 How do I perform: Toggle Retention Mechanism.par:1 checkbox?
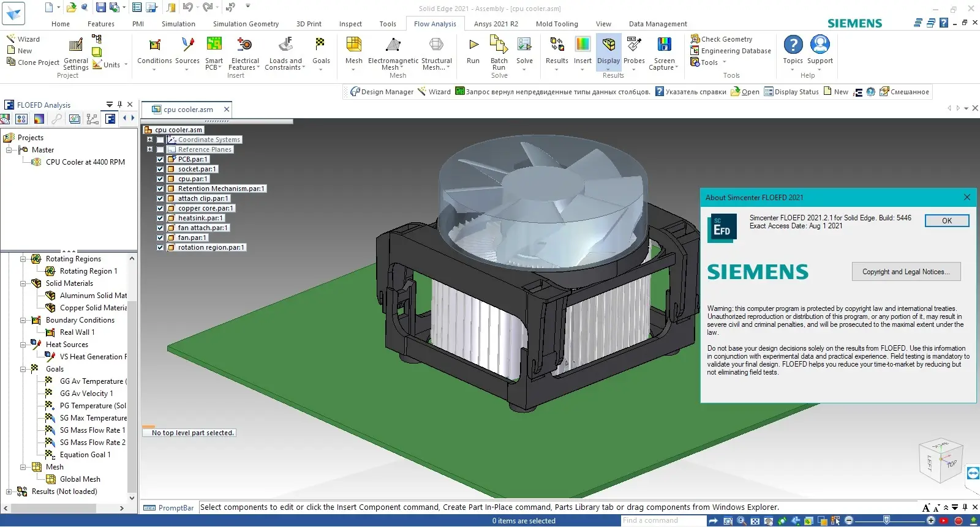[160, 189]
